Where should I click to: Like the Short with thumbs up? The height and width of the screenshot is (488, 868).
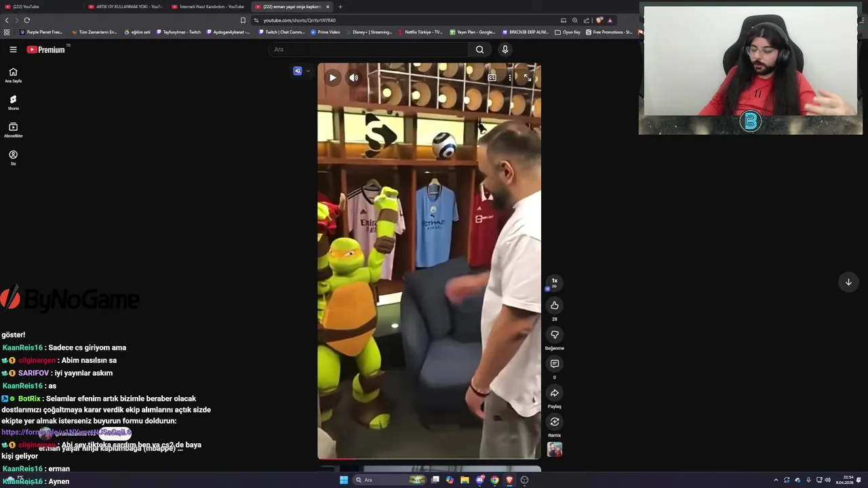point(554,306)
